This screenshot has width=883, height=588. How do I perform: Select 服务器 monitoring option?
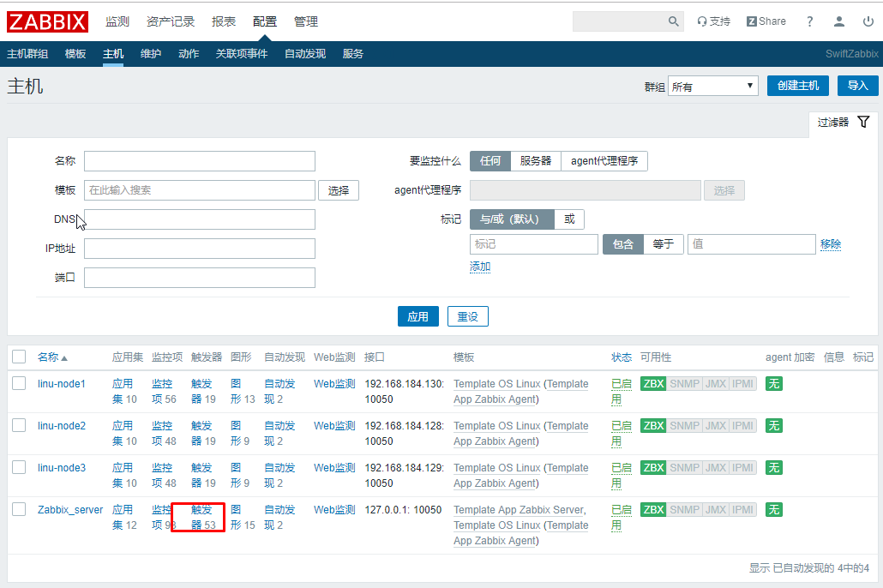tap(536, 161)
